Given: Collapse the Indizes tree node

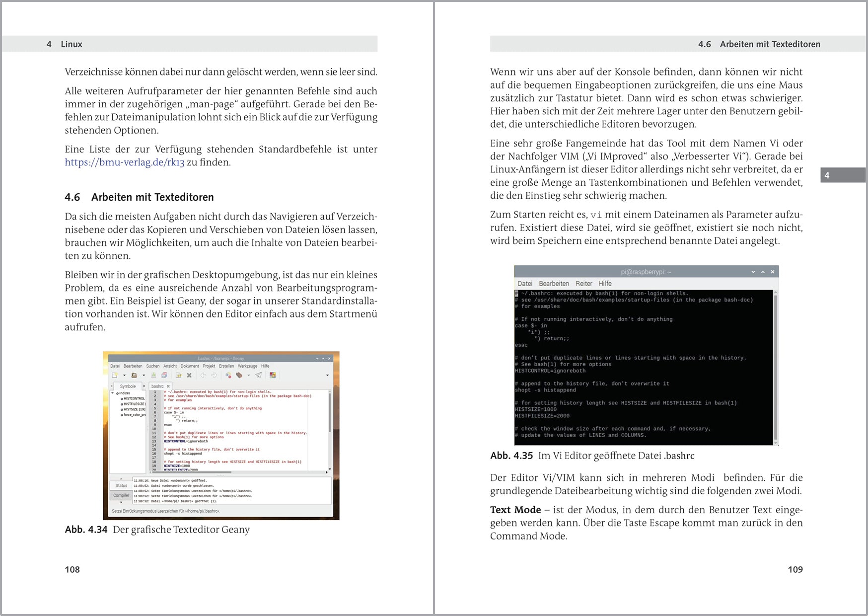Looking at the screenshot, I should [112, 393].
